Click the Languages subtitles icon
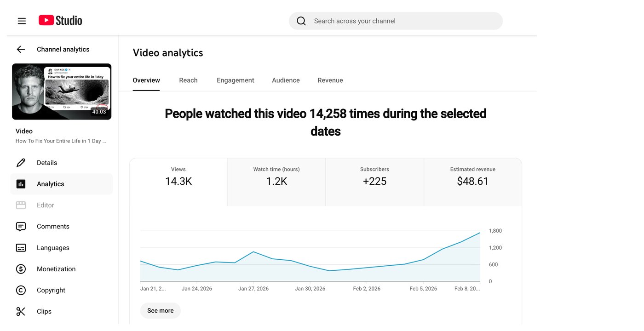 21,248
